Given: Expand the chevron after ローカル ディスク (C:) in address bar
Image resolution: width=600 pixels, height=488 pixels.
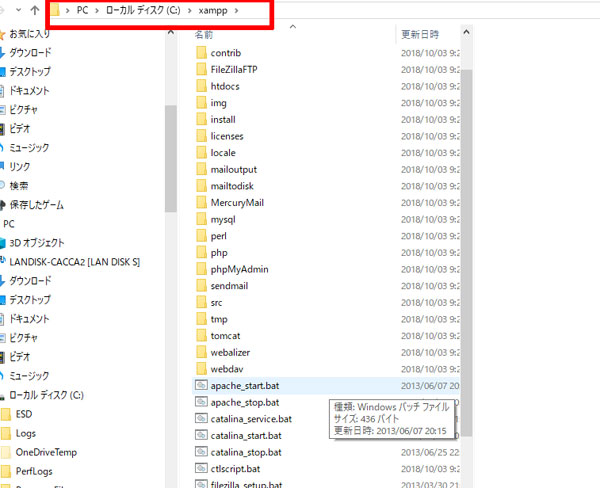Looking at the screenshot, I should click(x=189, y=11).
